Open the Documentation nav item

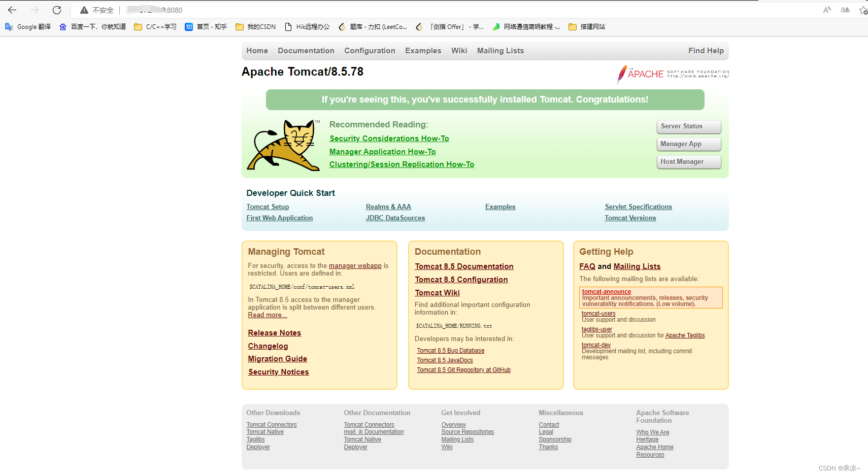coord(306,51)
